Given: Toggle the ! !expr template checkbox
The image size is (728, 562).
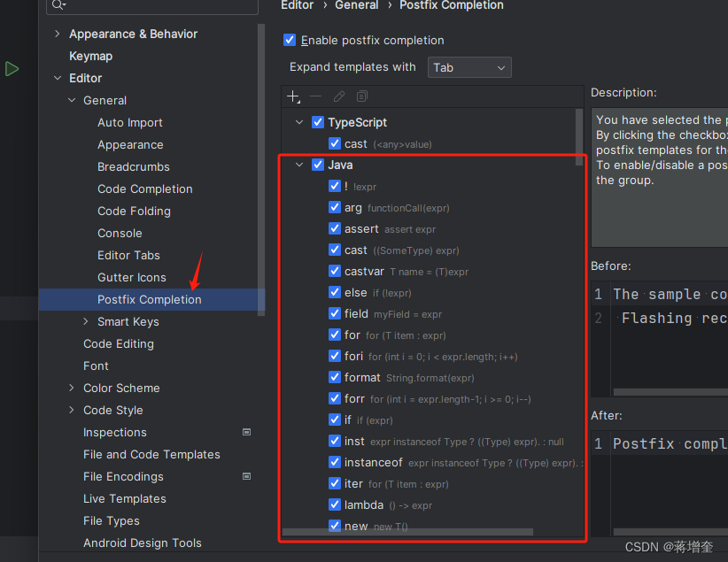Looking at the screenshot, I should point(334,186).
